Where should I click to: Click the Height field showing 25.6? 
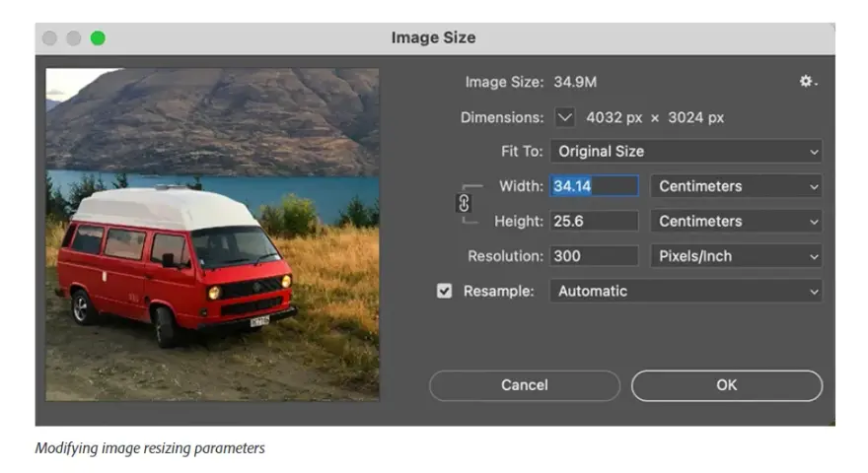click(x=594, y=222)
